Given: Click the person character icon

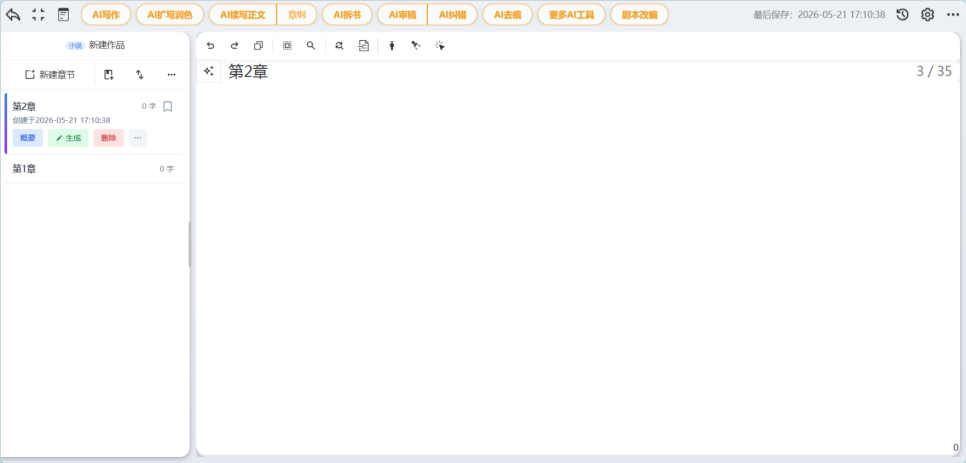Looking at the screenshot, I should pos(391,46).
